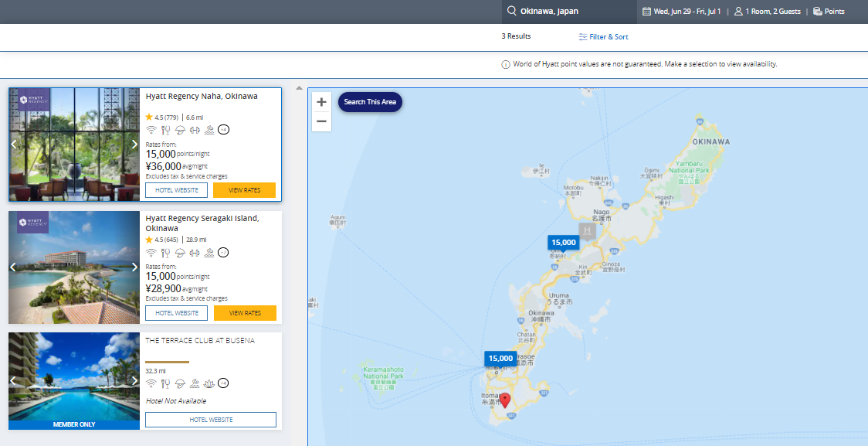Zoom in on the map with the plus button
868x446 pixels.
(321, 101)
